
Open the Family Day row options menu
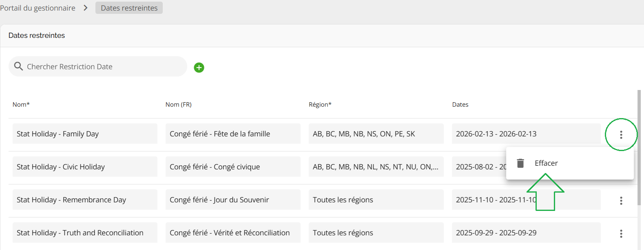click(621, 135)
